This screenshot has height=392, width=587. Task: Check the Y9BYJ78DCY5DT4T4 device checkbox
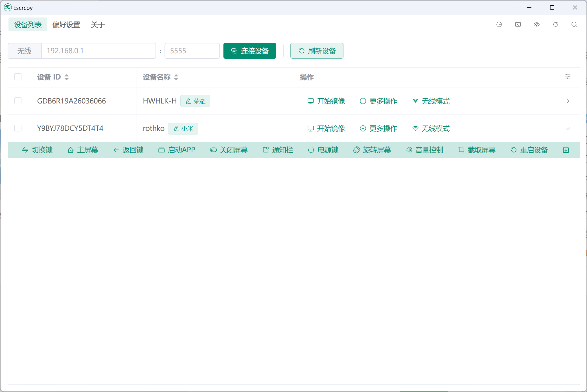point(18,128)
